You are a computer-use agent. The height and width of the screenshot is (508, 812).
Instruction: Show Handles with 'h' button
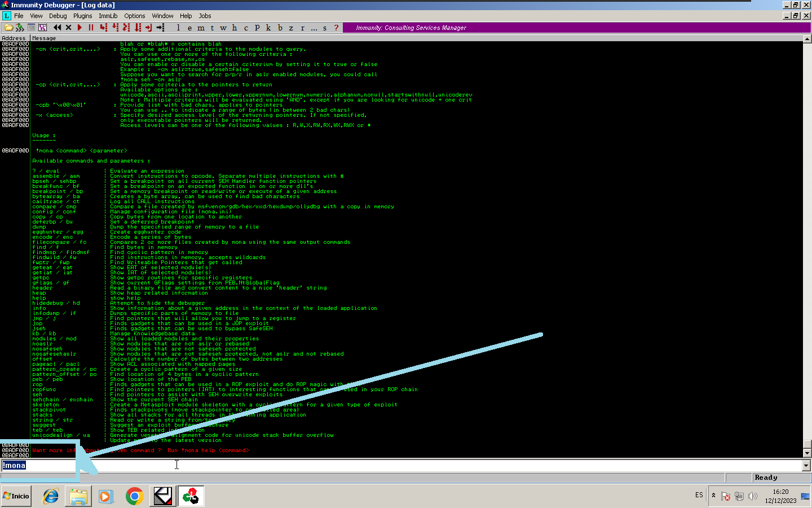pos(235,28)
